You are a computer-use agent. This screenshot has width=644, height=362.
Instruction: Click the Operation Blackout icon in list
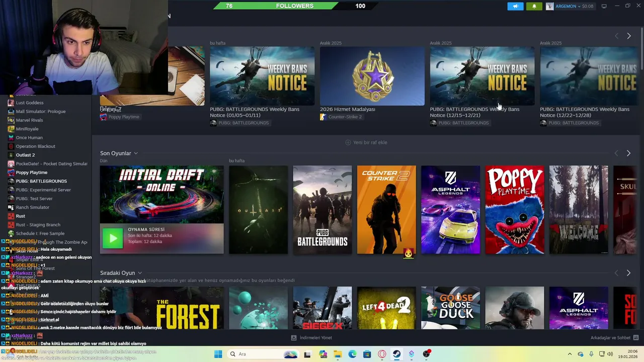[x=11, y=146]
